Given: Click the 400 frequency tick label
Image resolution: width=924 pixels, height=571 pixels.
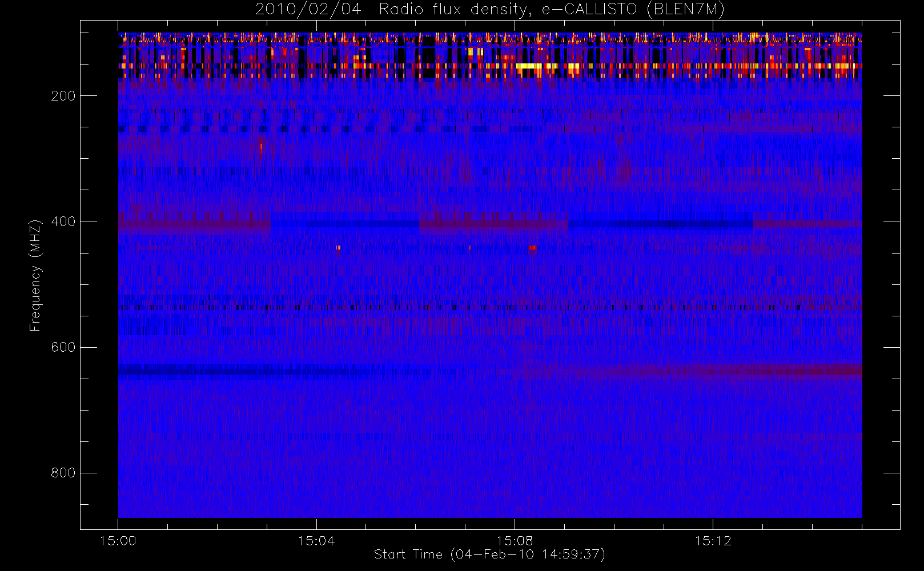Looking at the screenshot, I should pos(63,222).
